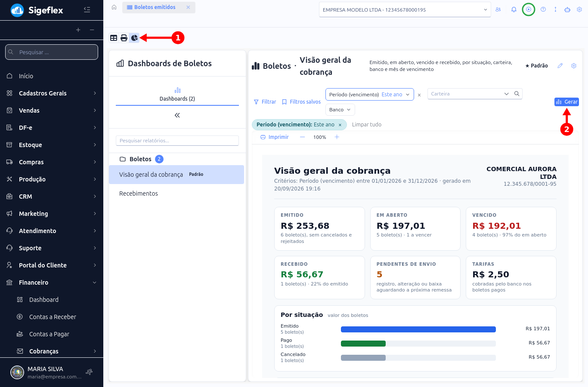Expand the Produção menu
The image size is (588, 387).
52,179
